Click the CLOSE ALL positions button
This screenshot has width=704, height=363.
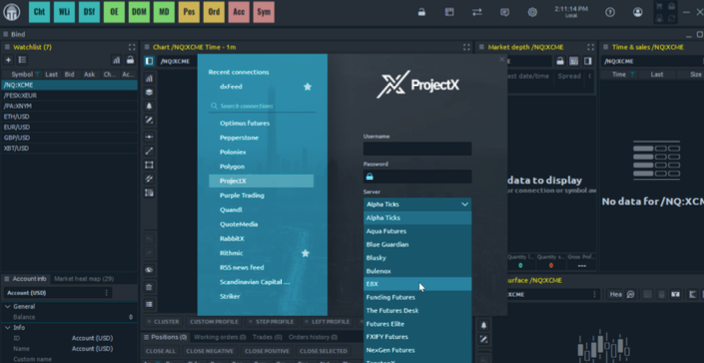pyautogui.click(x=161, y=351)
